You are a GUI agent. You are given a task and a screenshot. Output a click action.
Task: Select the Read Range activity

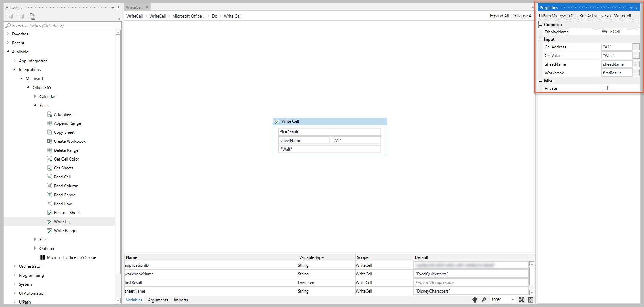click(65, 195)
